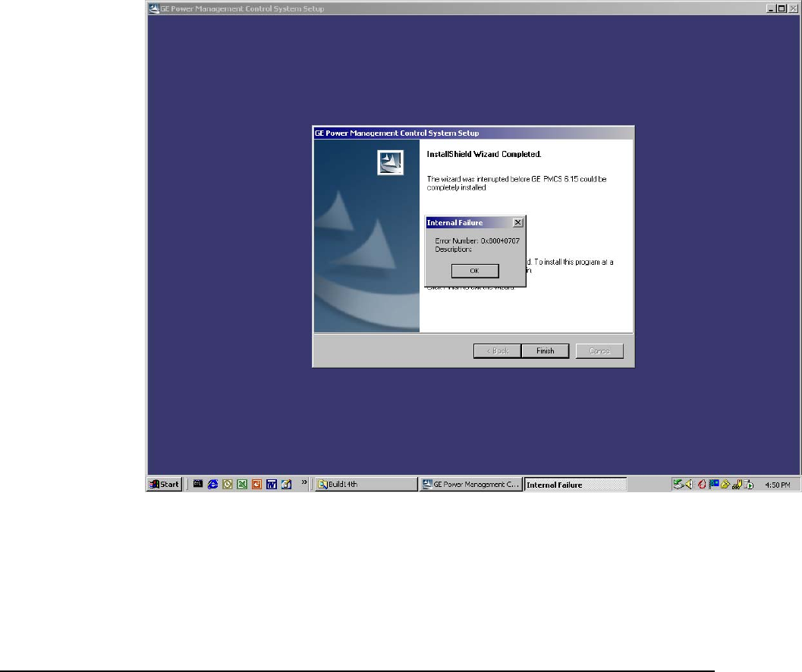Open the clock-like yellow quick launch icon
Viewport: 802px width, 672px height.
(228, 485)
